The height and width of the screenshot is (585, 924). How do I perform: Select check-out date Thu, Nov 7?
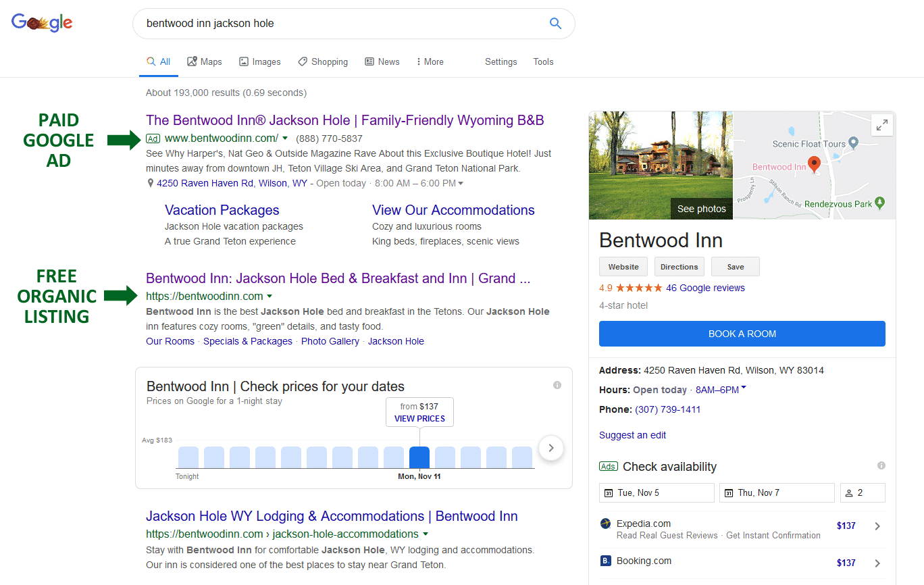[777, 492]
